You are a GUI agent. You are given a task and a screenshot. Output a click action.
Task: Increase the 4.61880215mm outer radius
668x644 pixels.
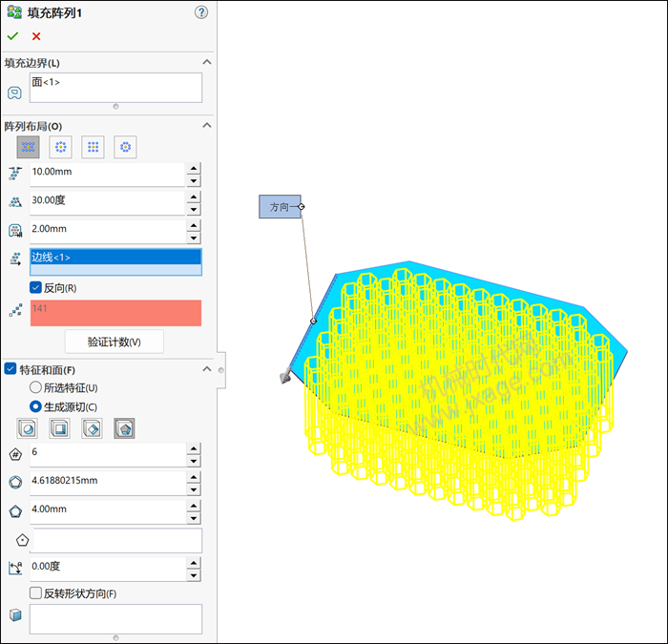pos(194,477)
